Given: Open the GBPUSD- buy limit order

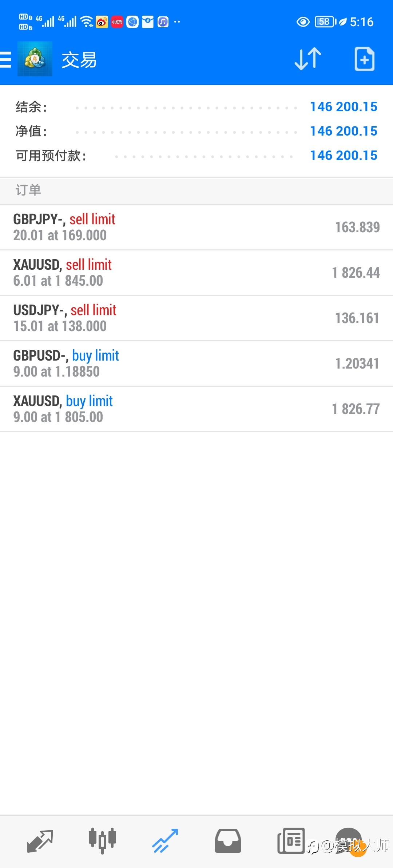Looking at the screenshot, I should [196, 363].
